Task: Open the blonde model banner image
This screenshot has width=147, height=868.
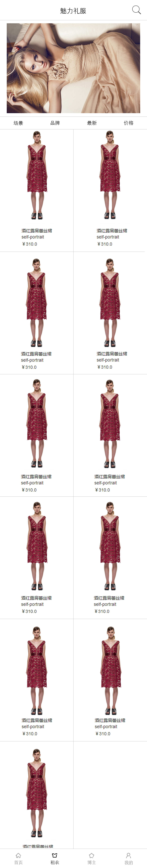Action: (73, 68)
